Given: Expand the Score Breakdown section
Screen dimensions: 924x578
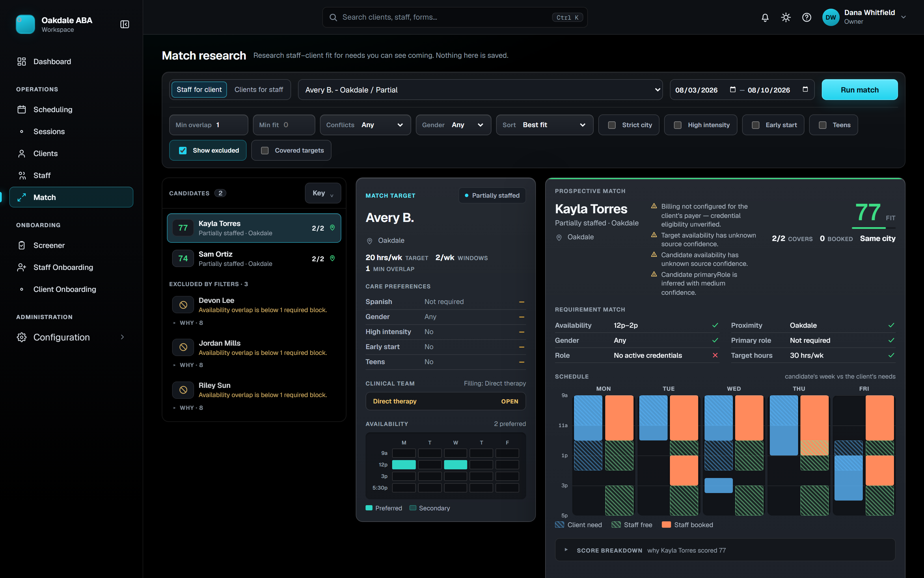Looking at the screenshot, I should tap(725, 550).
